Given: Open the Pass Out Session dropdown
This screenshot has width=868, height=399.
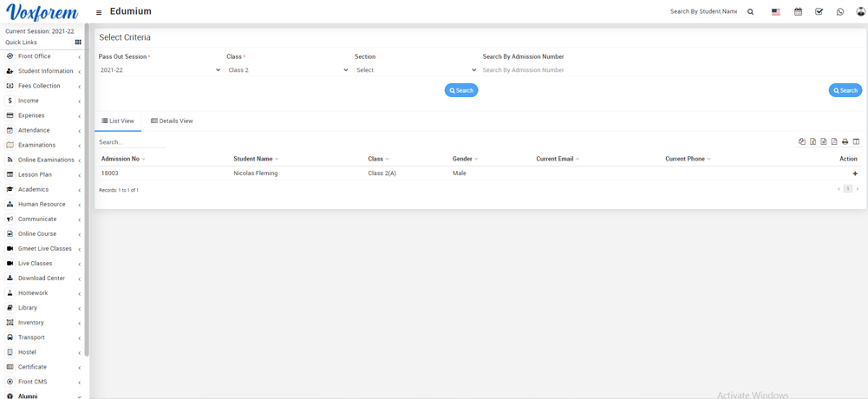Looking at the screenshot, I should (x=160, y=70).
